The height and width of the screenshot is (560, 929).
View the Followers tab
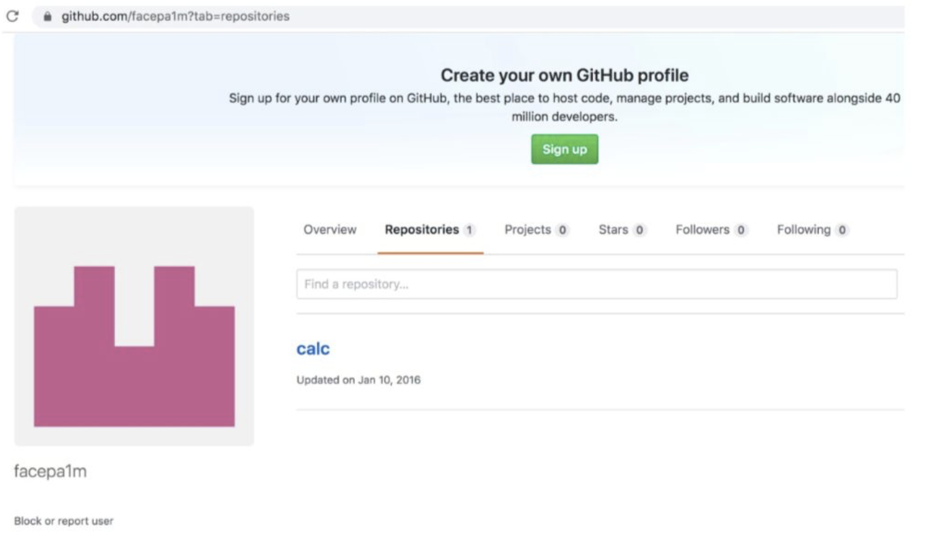click(x=703, y=230)
